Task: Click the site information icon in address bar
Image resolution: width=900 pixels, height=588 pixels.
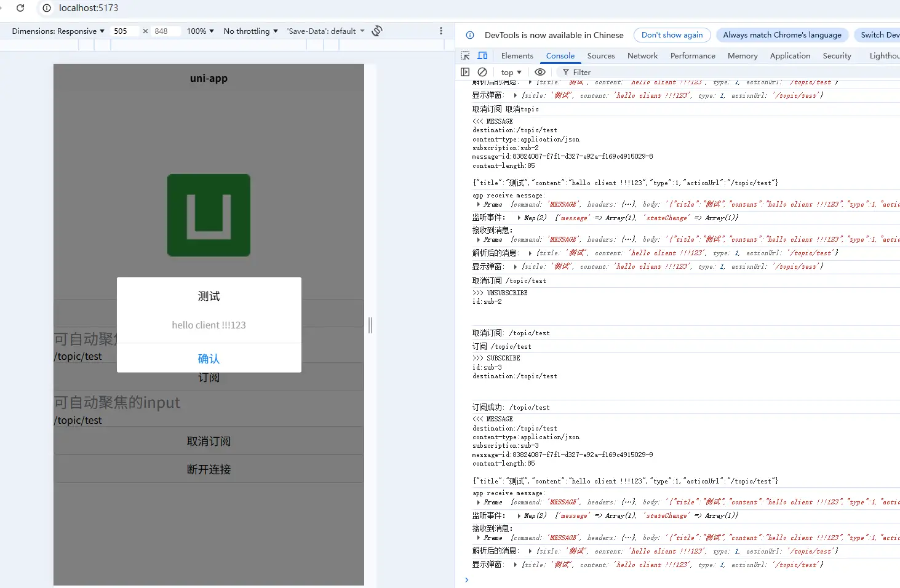Action: 47,8
